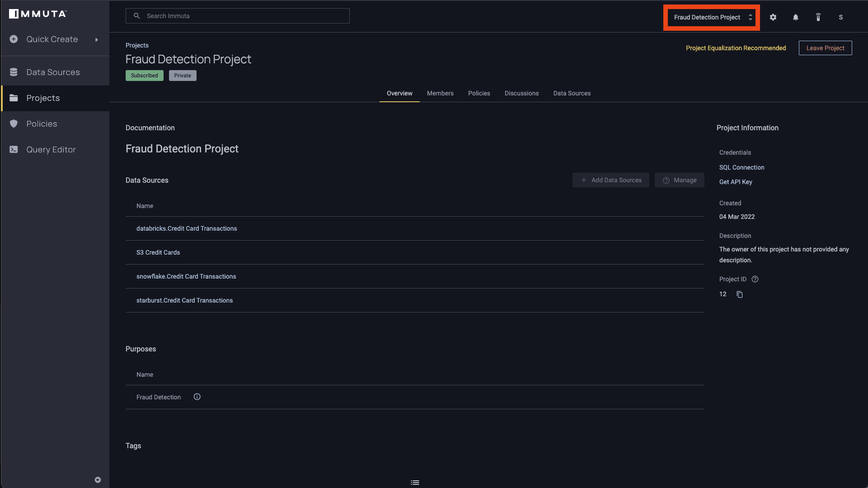Click the Manage button
The width and height of the screenshot is (868, 488).
[x=680, y=180]
